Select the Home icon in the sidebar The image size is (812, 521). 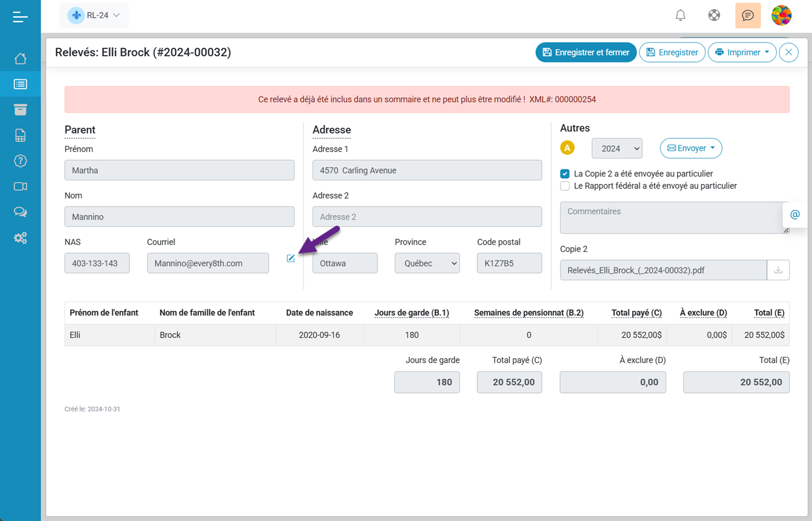click(20, 58)
